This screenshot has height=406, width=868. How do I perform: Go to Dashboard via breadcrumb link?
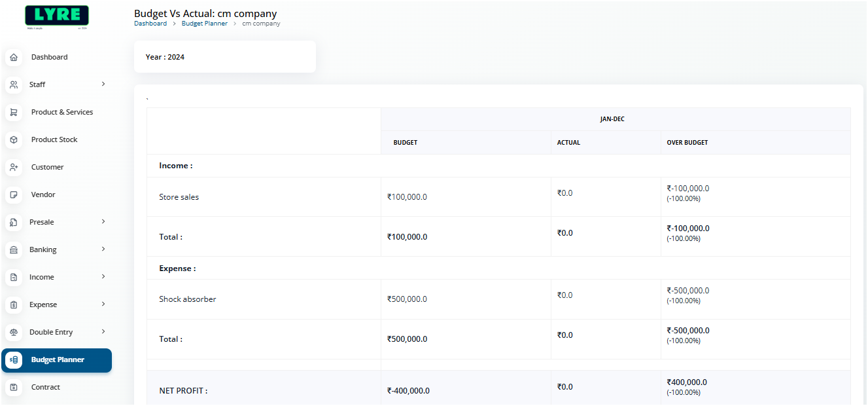[150, 24]
